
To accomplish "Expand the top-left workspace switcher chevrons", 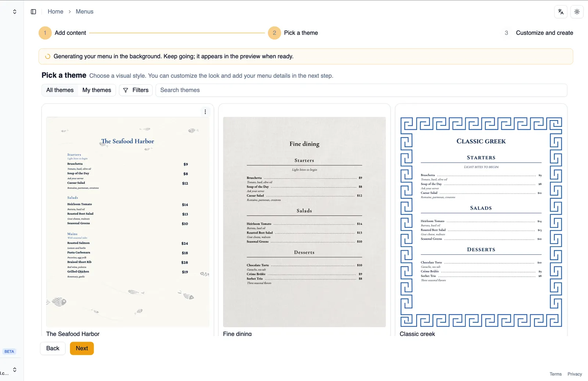I will point(15,12).
